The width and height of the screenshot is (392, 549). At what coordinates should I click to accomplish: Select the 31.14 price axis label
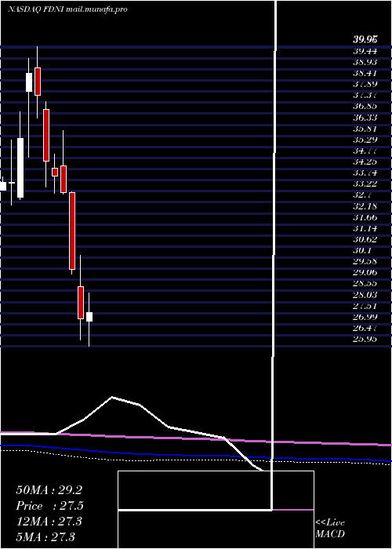tap(365, 229)
